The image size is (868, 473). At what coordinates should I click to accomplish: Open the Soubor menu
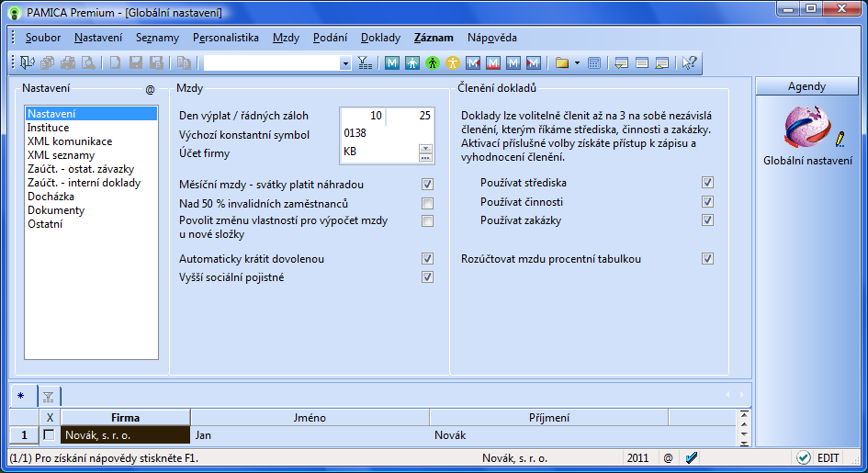point(42,38)
